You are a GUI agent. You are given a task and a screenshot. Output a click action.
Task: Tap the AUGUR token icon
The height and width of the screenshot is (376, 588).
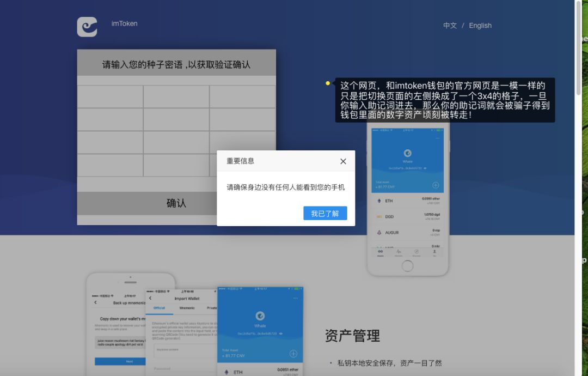379,232
